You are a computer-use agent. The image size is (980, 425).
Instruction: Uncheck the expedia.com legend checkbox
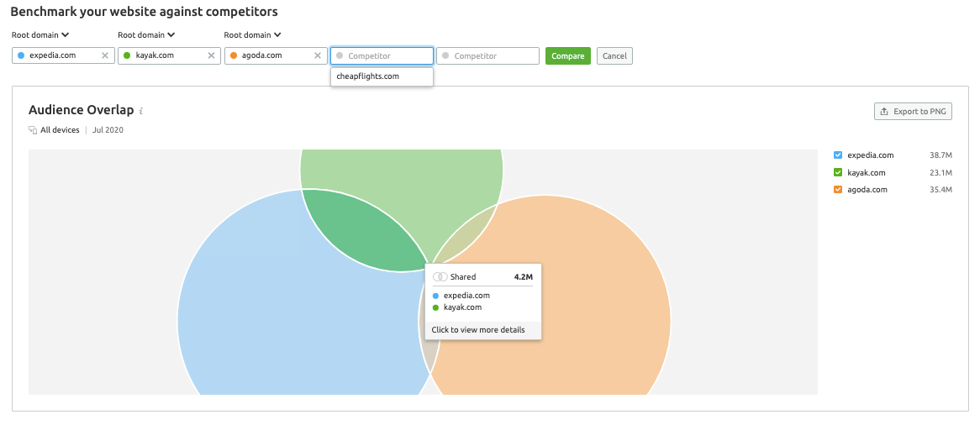coord(837,155)
